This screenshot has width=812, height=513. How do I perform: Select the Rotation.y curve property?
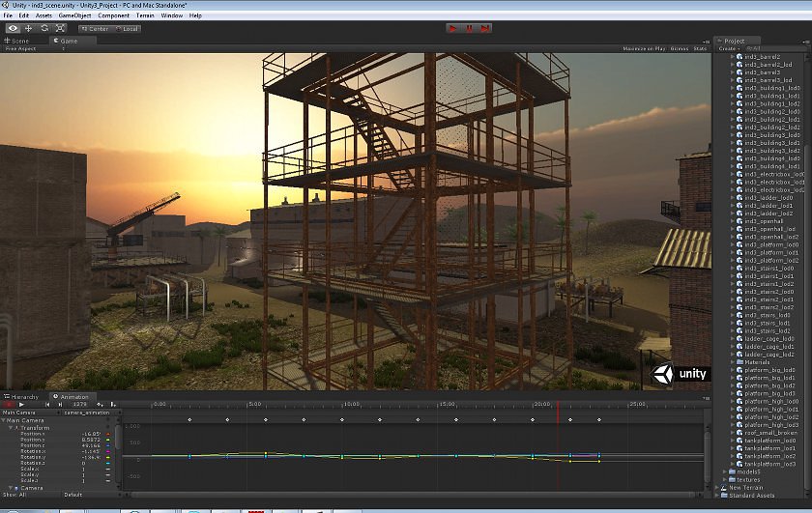coord(33,457)
